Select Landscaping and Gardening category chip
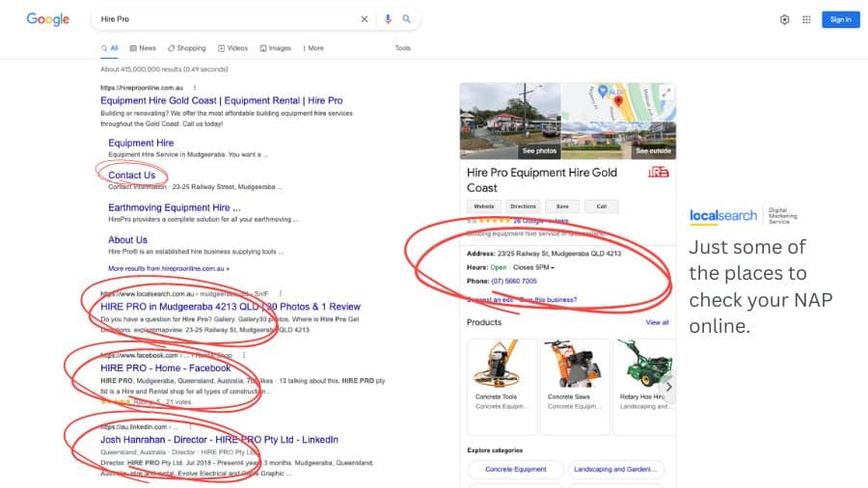Viewport: 868px width, 488px height. click(x=615, y=469)
